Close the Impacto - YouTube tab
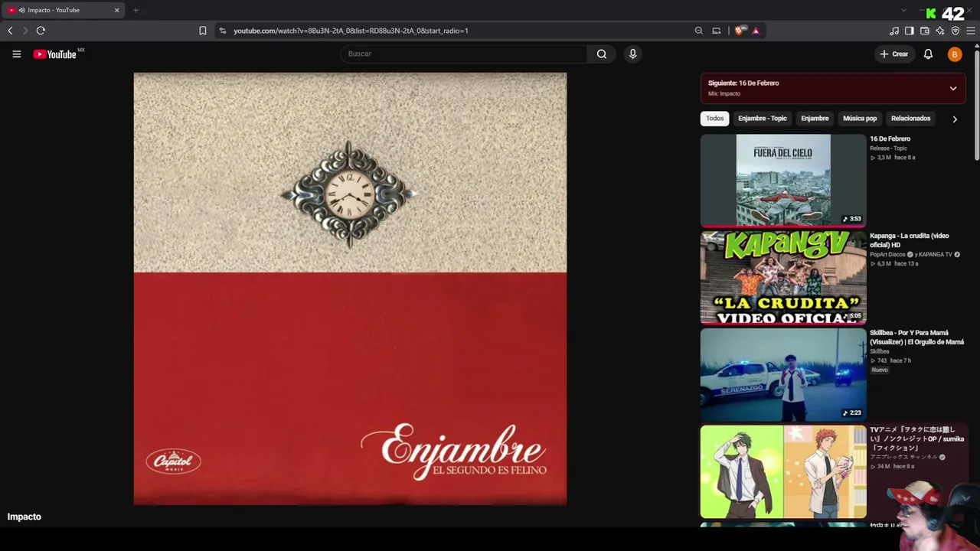This screenshot has height=551, width=980. (x=117, y=10)
